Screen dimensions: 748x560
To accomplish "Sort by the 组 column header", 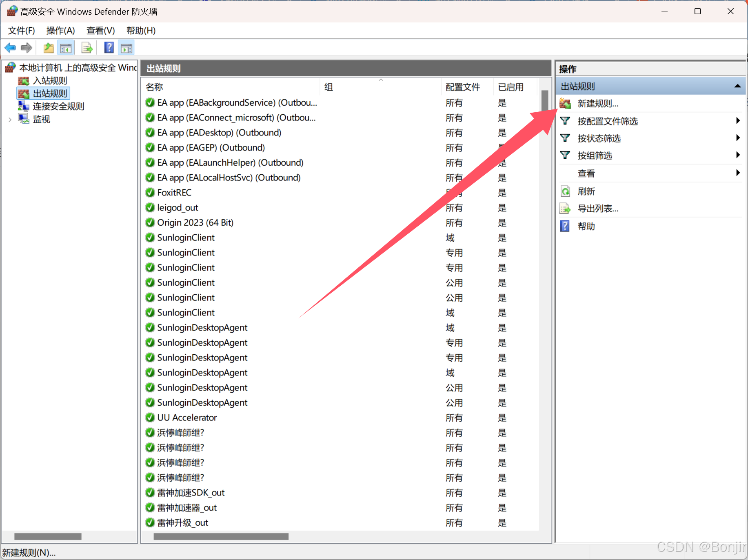I will 380,87.
